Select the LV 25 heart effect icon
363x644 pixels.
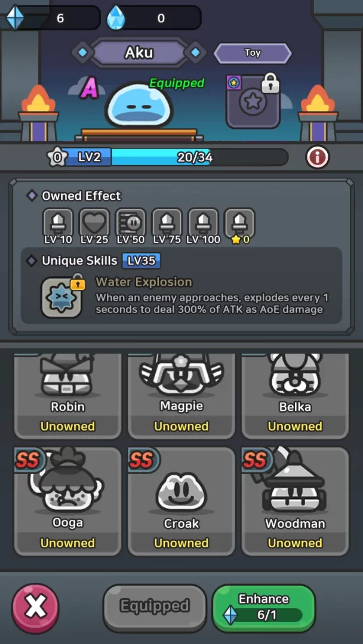pos(94,222)
